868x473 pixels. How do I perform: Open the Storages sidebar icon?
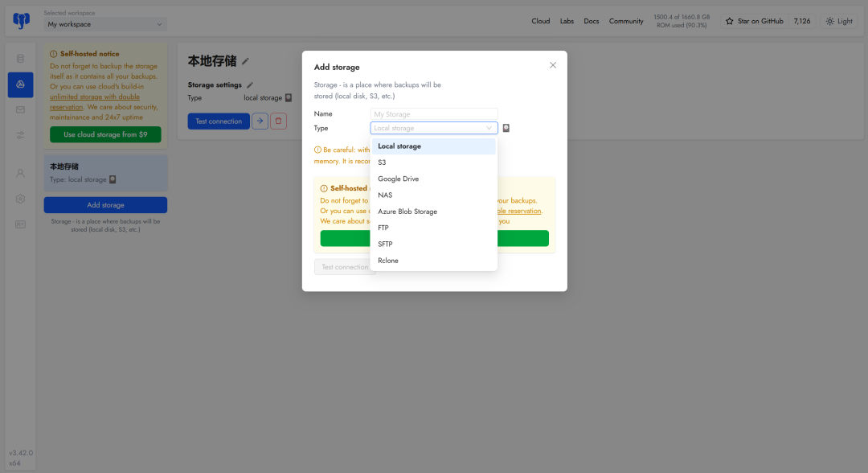pos(20,84)
